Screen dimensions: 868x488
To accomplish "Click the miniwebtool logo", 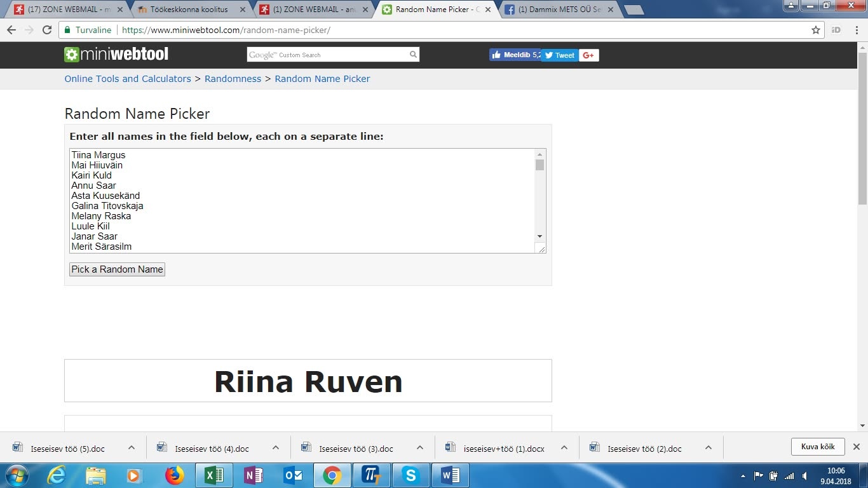I will pos(116,55).
